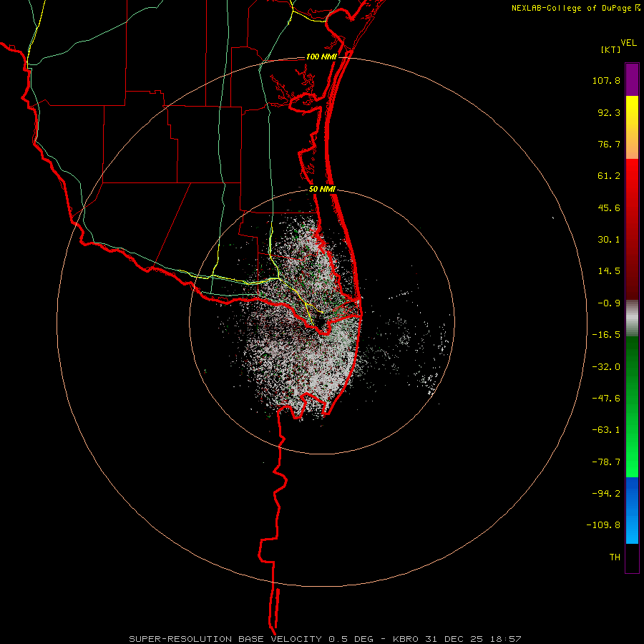Click the -32.0 legend value
The image size is (644, 644).
click(606, 367)
